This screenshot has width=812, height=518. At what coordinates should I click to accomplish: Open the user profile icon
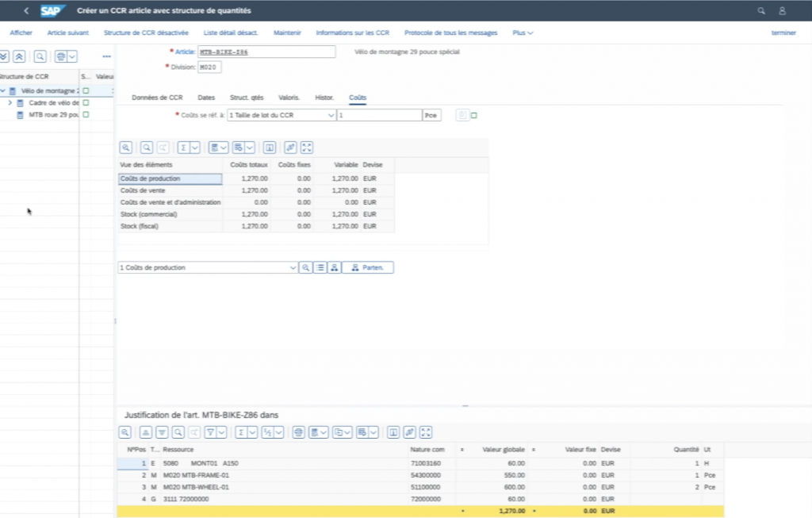coord(783,11)
